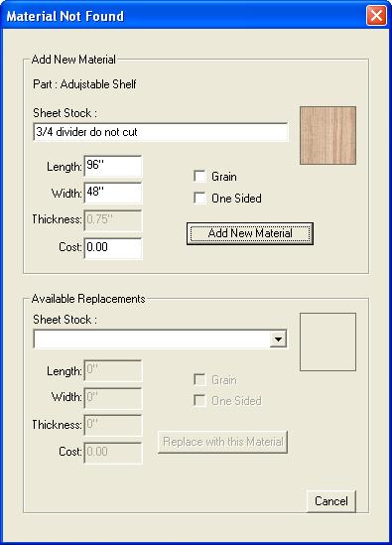Click inside the Available Replacements Sheet Stock combo box
The width and height of the screenshot is (392, 545).
pyautogui.click(x=160, y=339)
